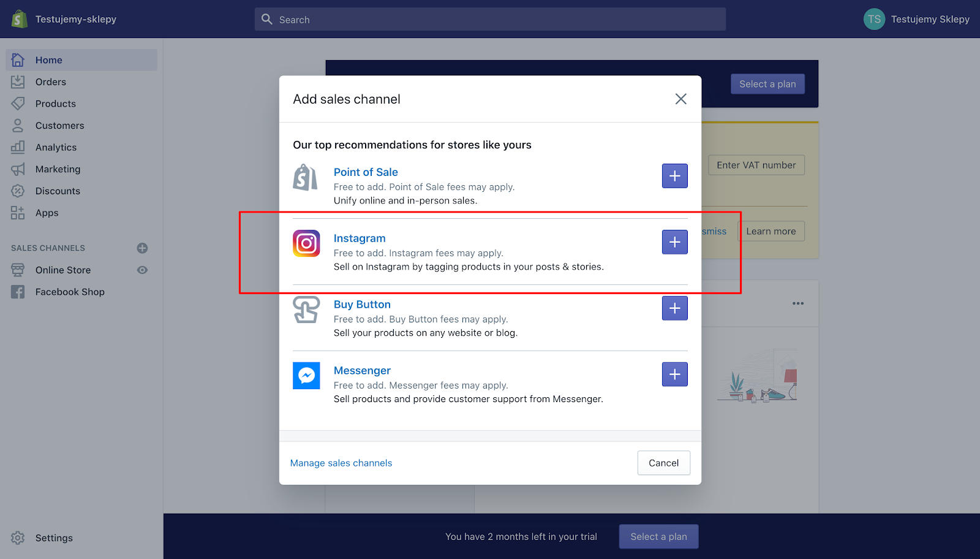
Task: Click the Messenger logo icon
Action: point(306,376)
